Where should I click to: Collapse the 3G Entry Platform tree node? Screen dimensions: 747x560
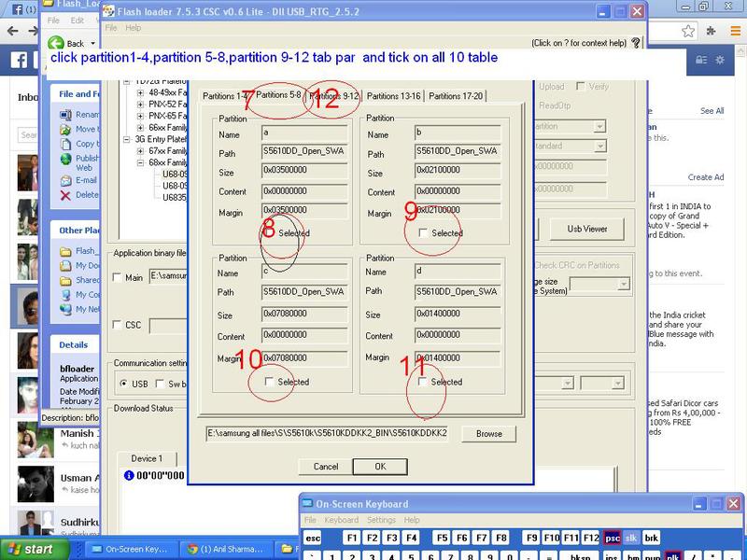tap(127, 139)
